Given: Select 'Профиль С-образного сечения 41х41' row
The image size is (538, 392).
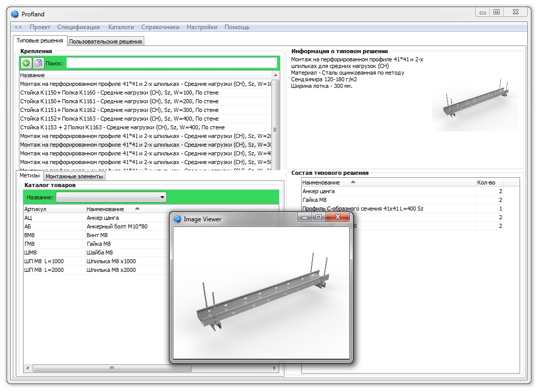Looking at the screenshot, I should [402, 209].
